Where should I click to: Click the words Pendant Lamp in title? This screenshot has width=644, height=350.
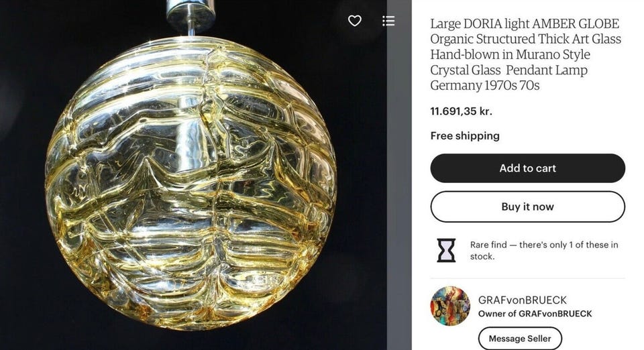pyautogui.click(x=547, y=70)
